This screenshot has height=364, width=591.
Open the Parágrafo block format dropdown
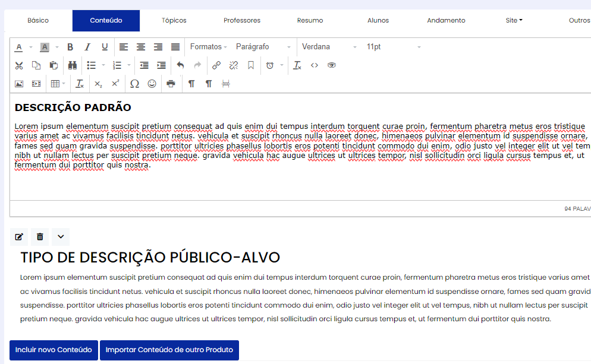263,47
